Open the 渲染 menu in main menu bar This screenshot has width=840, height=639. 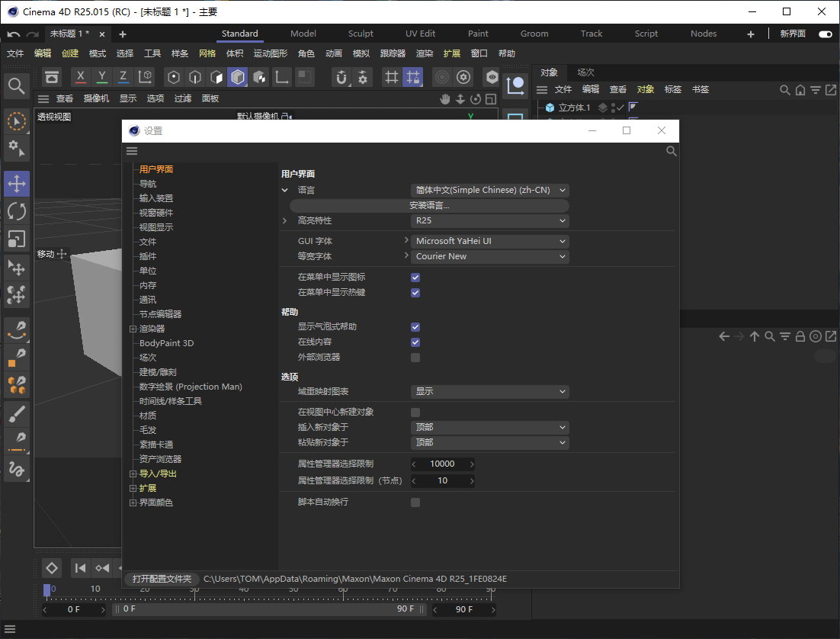tap(425, 53)
